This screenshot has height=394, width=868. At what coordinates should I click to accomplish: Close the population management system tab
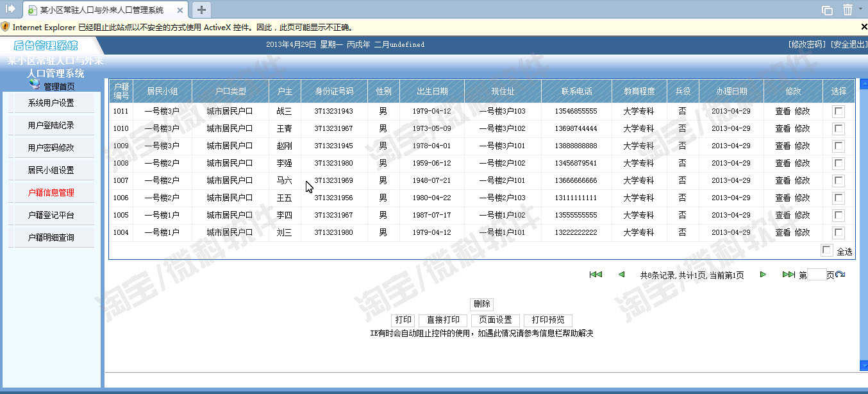click(x=179, y=10)
